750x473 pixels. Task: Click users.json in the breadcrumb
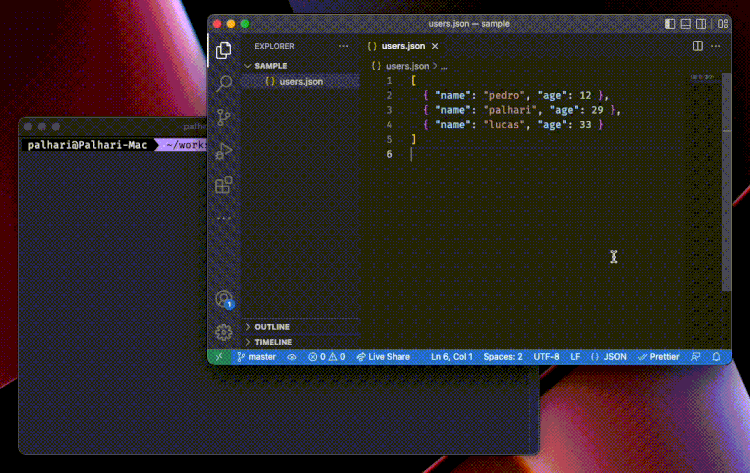[408, 66]
